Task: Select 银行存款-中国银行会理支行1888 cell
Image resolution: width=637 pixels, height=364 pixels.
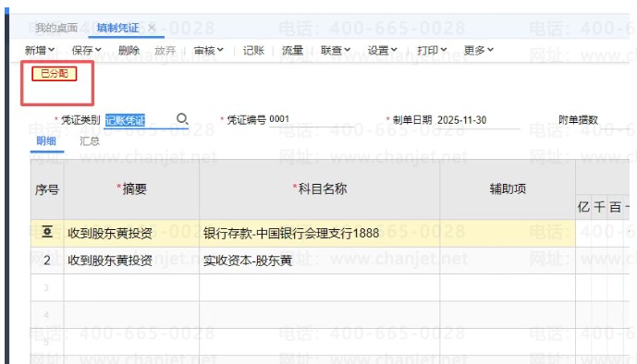Action: coord(319,234)
